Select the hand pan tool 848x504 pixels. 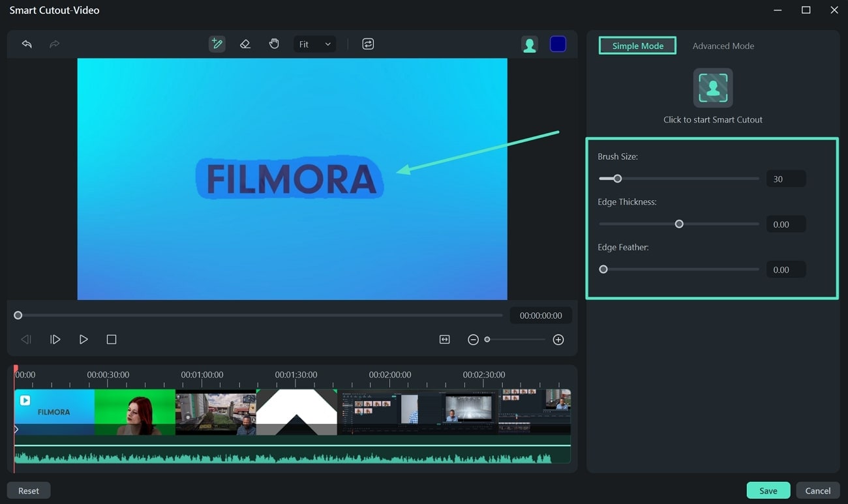(x=274, y=44)
